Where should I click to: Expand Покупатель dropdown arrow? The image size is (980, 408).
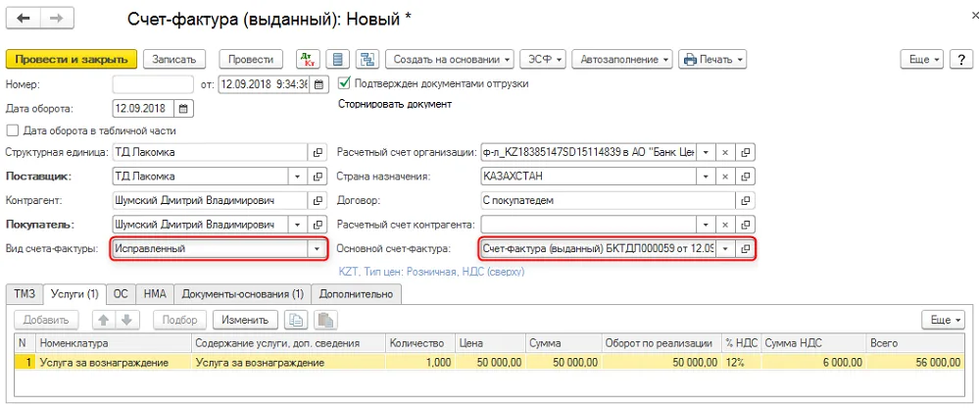click(297, 225)
